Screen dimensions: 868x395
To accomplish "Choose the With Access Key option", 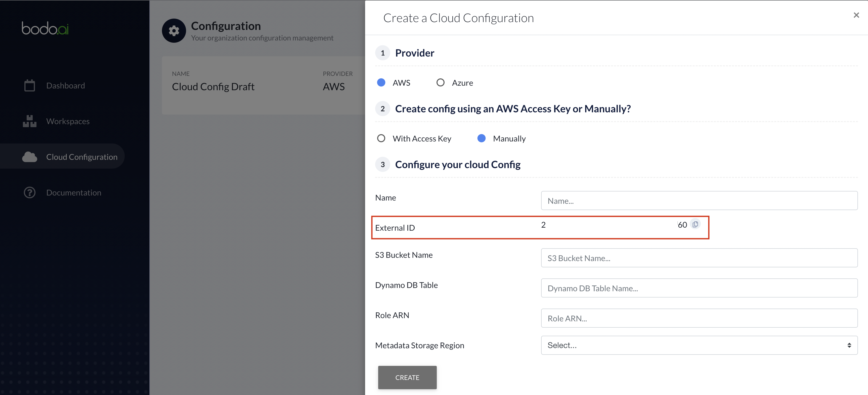I will tap(381, 138).
